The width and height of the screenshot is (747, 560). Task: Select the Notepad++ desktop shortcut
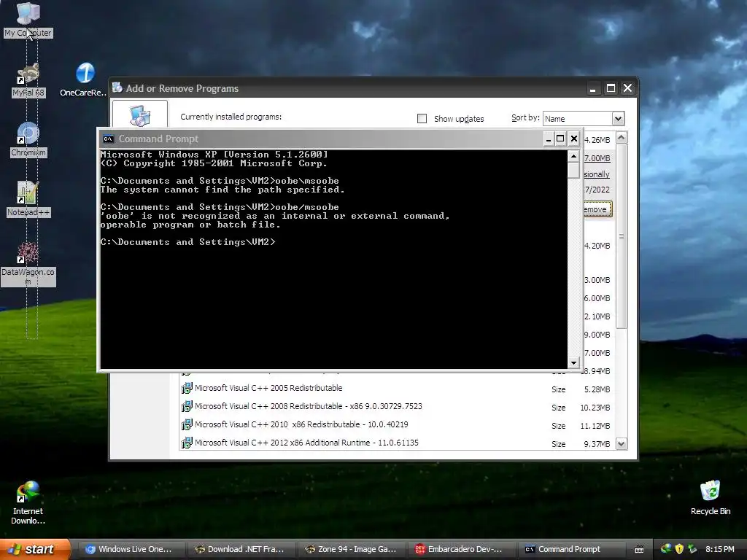(28, 200)
